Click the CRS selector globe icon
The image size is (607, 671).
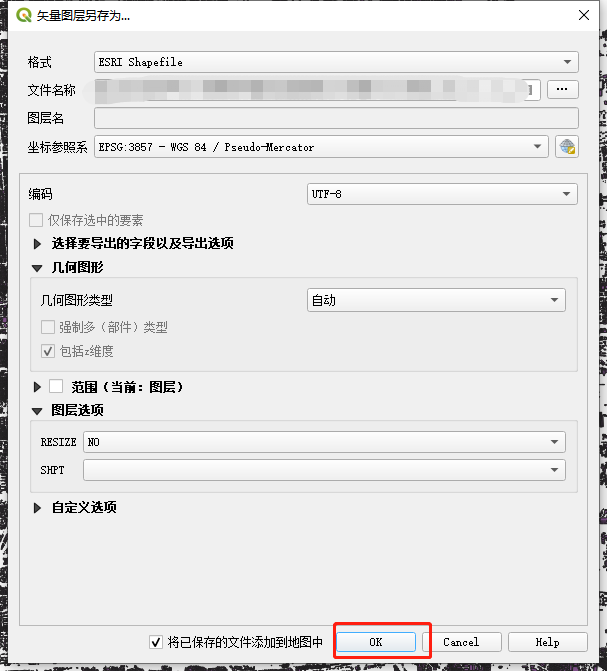tap(567, 147)
